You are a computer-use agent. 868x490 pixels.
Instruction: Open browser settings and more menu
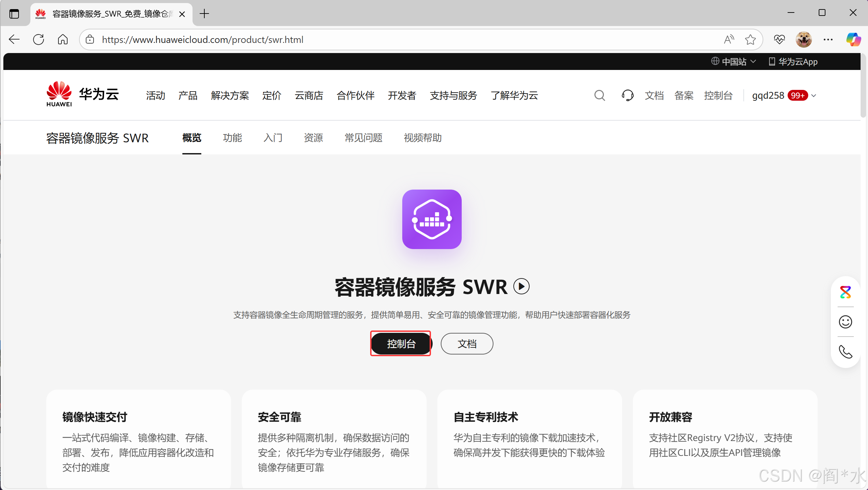pos(828,40)
